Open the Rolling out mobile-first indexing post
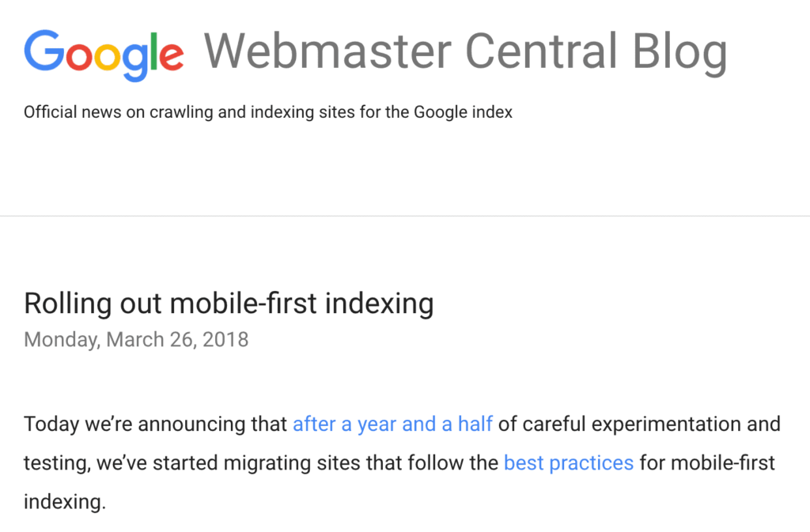 [x=229, y=304]
